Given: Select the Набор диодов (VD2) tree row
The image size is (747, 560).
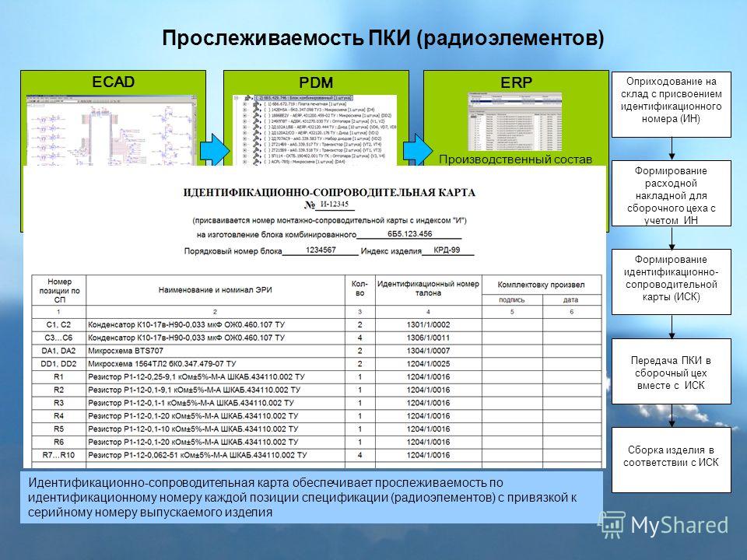Looking at the screenshot, I should 322,138.
